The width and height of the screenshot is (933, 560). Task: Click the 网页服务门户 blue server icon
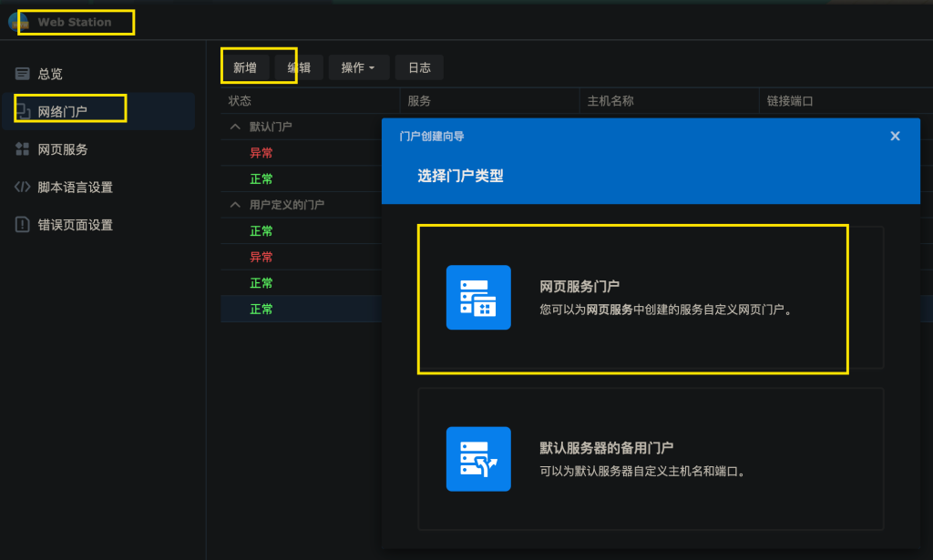pos(478,299)
